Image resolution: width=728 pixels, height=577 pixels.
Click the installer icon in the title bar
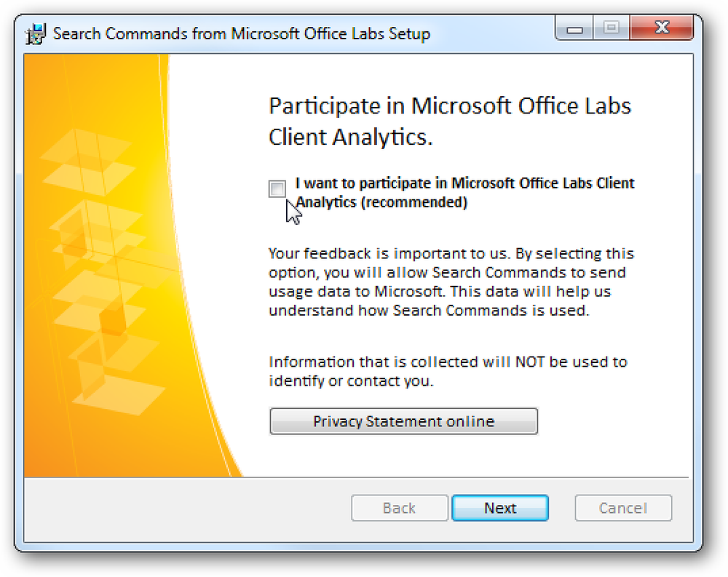pyautogui.click(x=36, y=34)
